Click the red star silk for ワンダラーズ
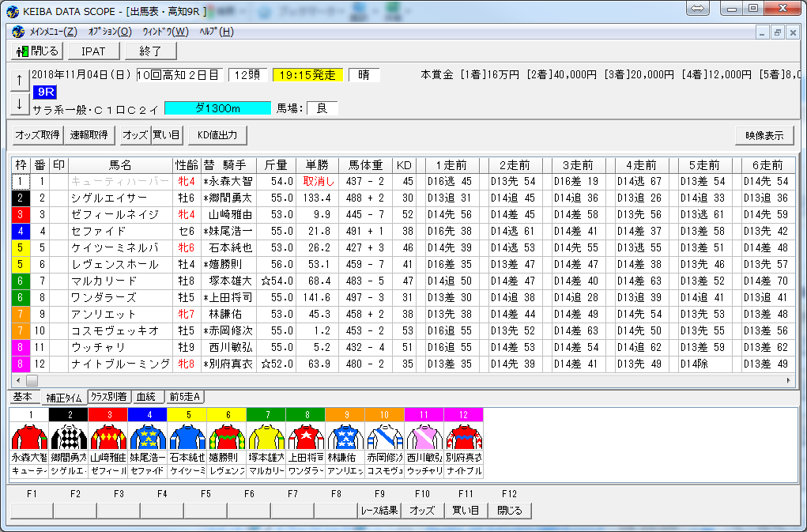The height and width of the screenshot is (532, 807). pos(306,437)
